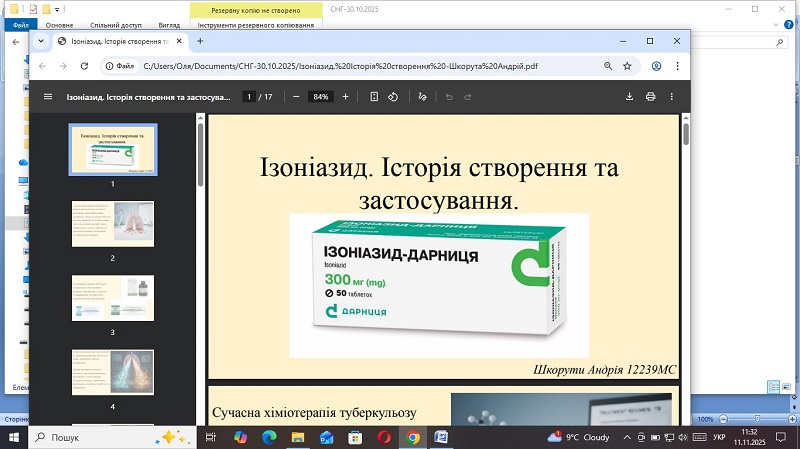
Task: Open the Chrome three-dot menu
Action: pyautogui.click(x=677, y=66)
